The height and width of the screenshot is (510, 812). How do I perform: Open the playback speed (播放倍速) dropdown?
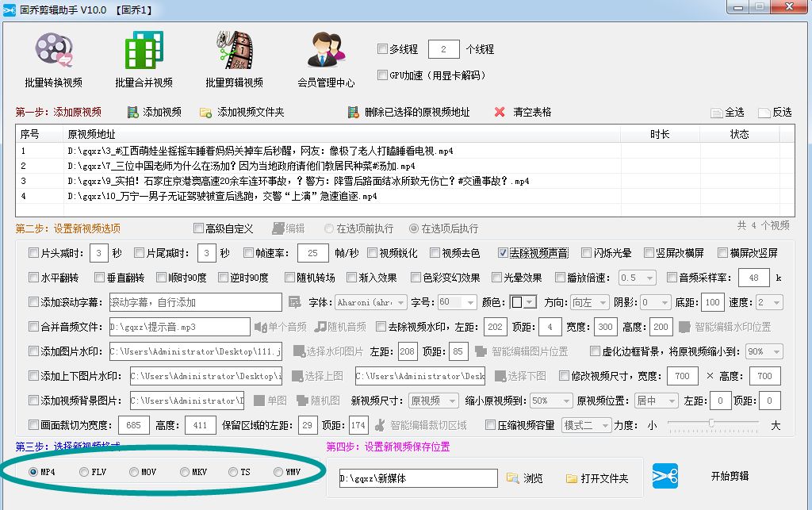(638, 276)
